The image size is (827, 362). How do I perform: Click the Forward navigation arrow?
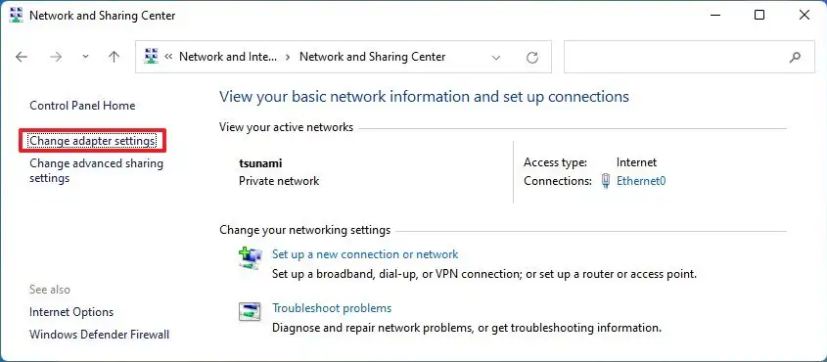55,57
